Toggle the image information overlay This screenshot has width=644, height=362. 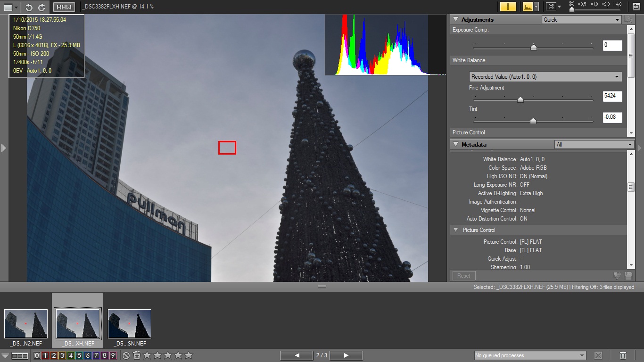pyautogui.click(x=508, y=7)
